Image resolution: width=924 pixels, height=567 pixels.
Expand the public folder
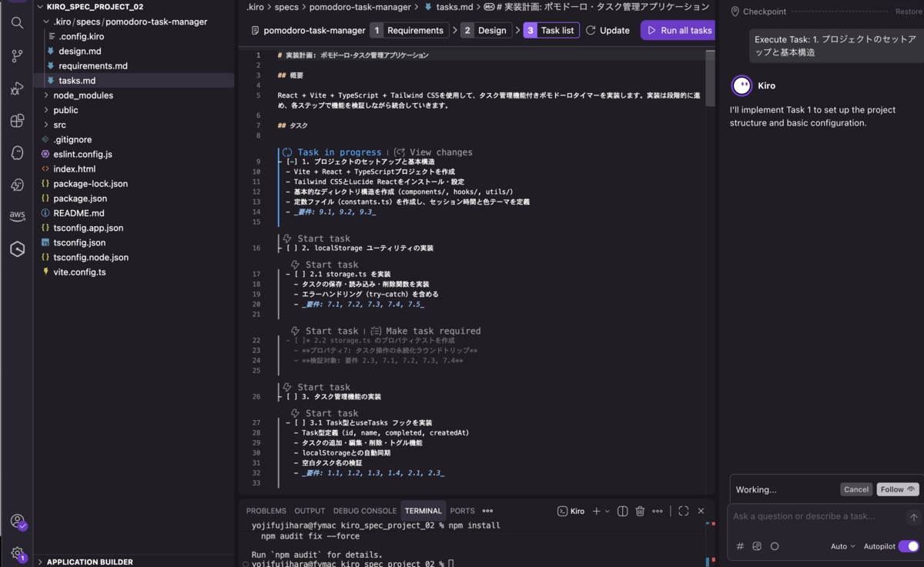tap(46, 110)
